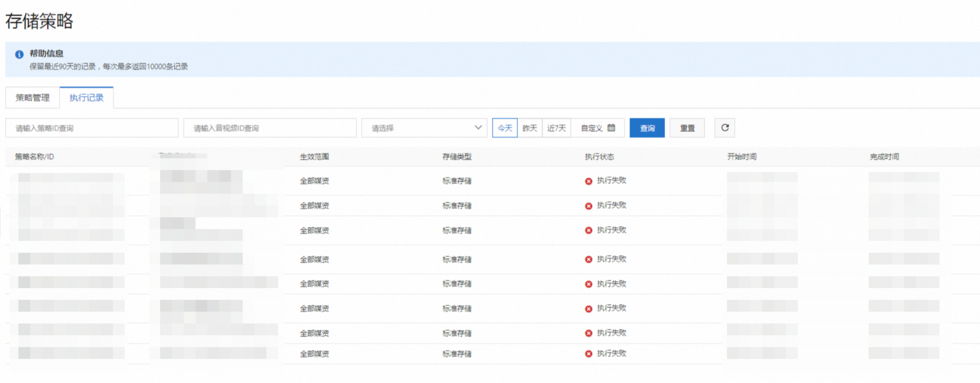Image resolution: width=980 pixels, height=383 pixels.
Task: Click the red failure icon in first row
Action: (589, 181)
